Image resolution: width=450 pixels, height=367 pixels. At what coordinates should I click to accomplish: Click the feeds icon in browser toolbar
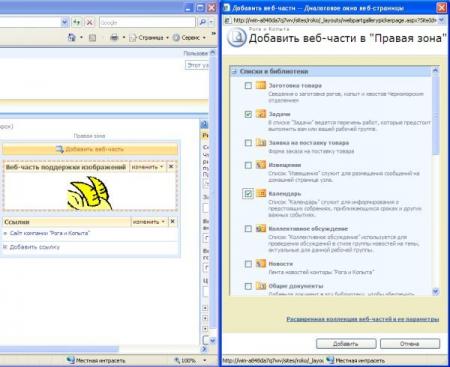tap(92, 38)
